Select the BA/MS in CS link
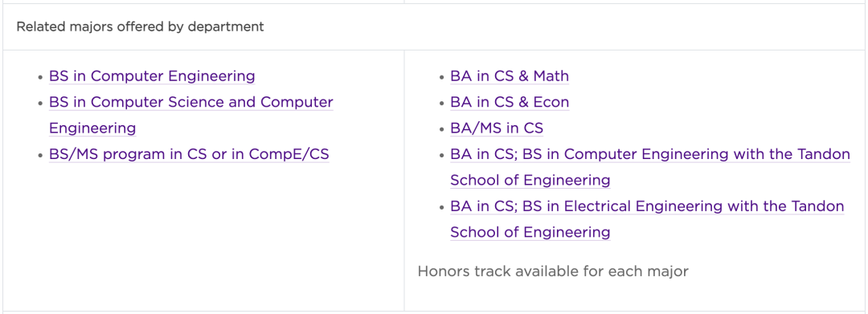The image size is (868, 314). pos(497,128)
